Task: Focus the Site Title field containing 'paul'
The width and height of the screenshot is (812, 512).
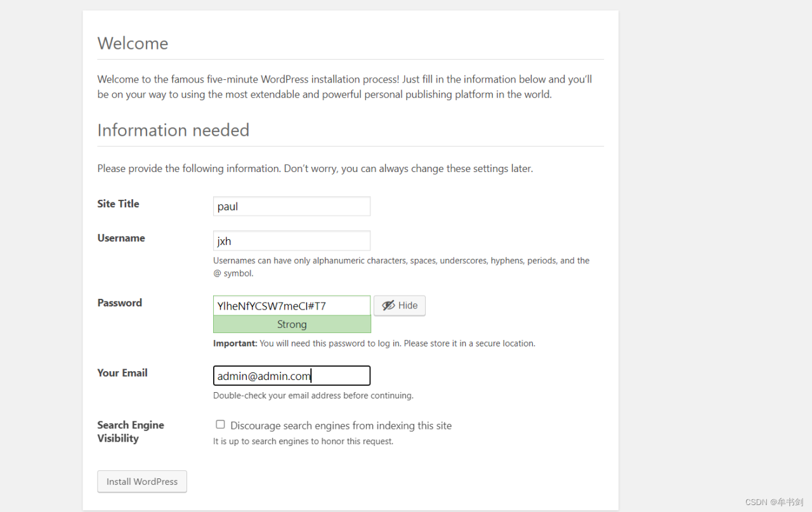Action: coord(291,207)
